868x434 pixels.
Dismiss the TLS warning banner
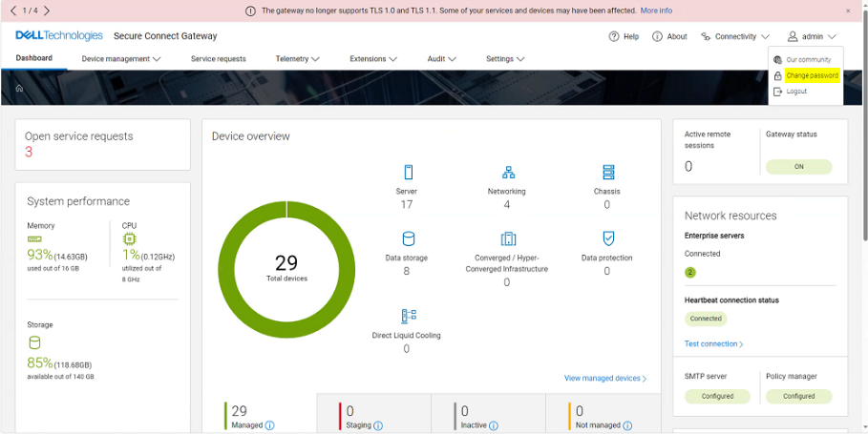tap(848, 10)
